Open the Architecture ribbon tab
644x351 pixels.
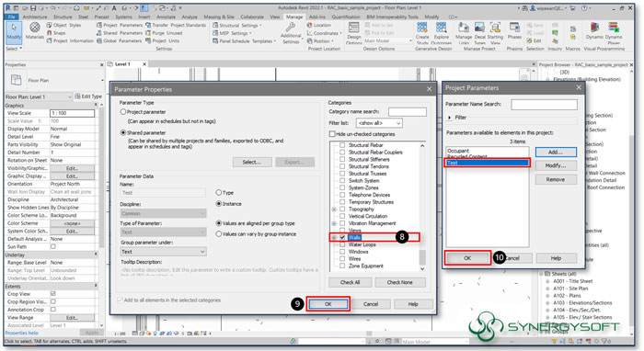(35, 17)
